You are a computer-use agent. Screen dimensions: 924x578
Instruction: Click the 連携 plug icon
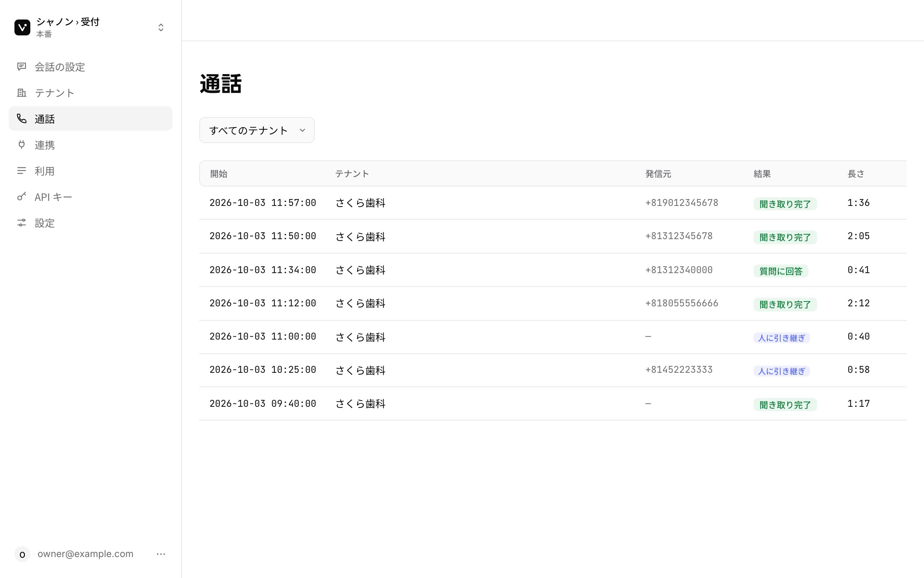tap(22, 144)
